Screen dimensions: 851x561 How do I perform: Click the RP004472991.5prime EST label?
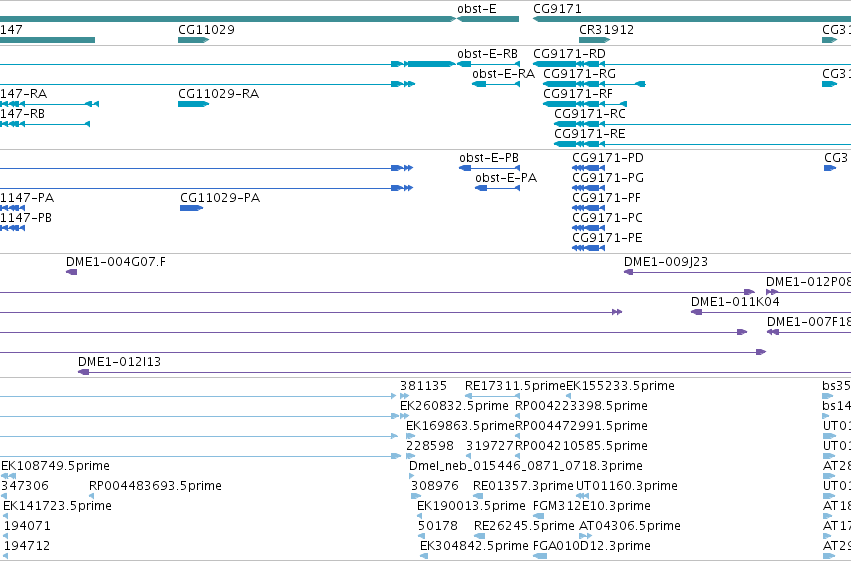pos(581,426)
